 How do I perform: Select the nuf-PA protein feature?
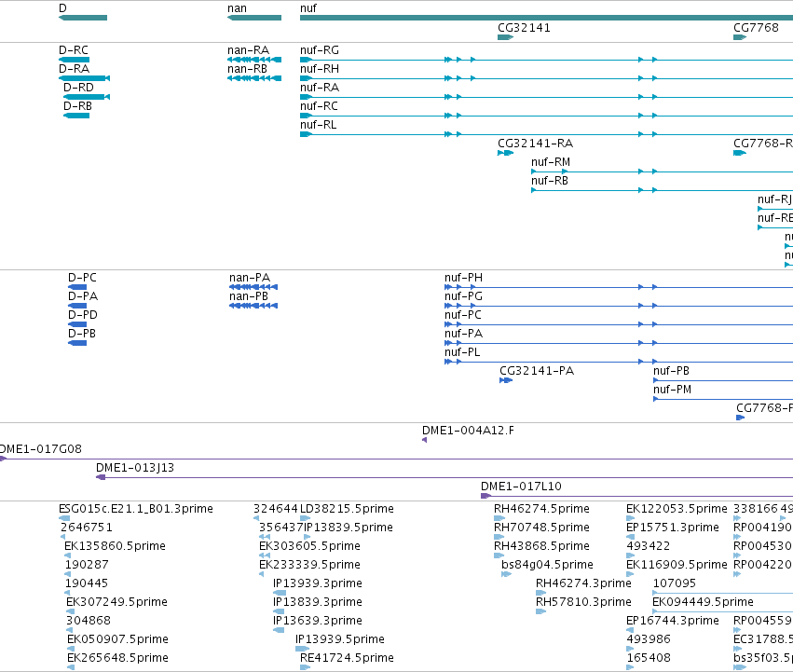pos(619,343)
